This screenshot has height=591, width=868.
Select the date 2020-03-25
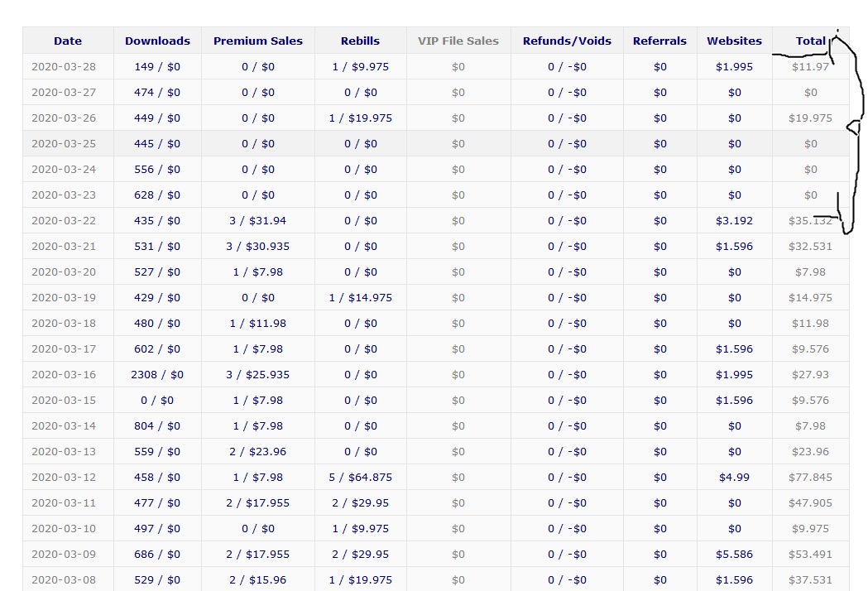pyautogui.click(x=64, y=144)
